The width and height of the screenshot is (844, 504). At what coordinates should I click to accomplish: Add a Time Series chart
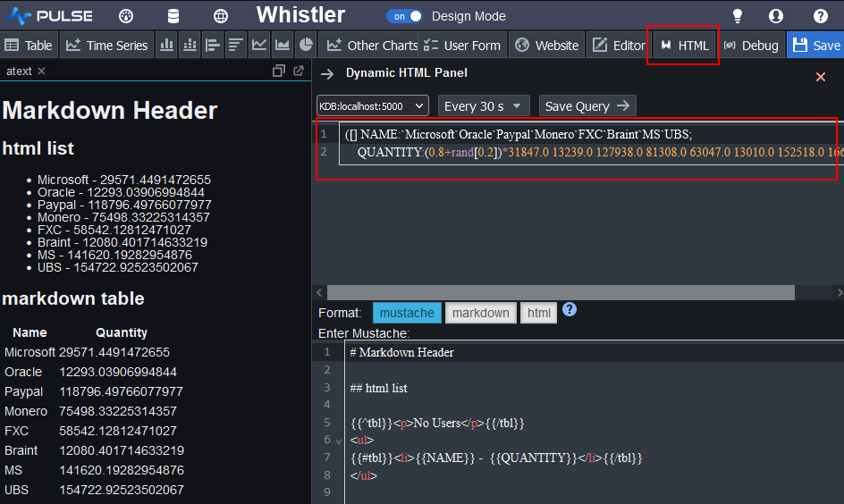tap(106, 46)
